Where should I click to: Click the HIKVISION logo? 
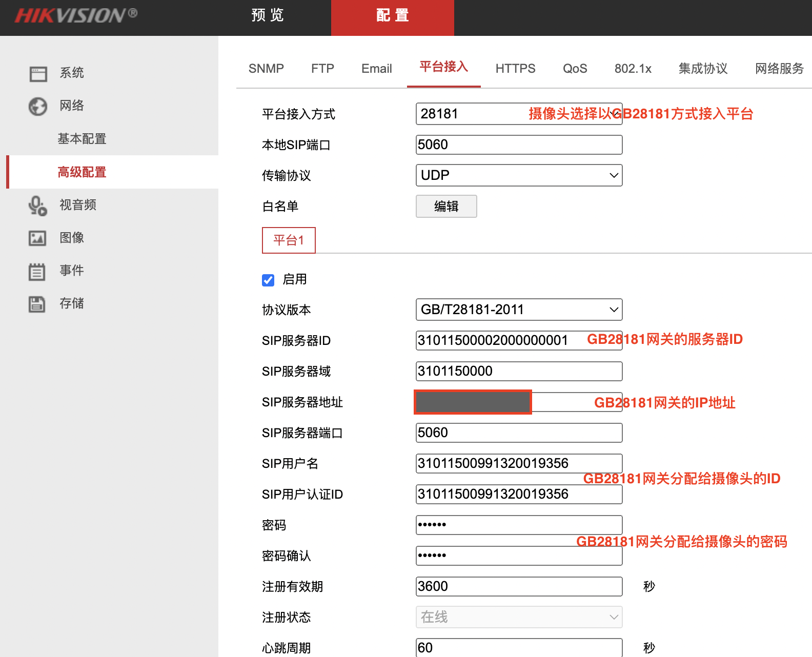point(76,15)
